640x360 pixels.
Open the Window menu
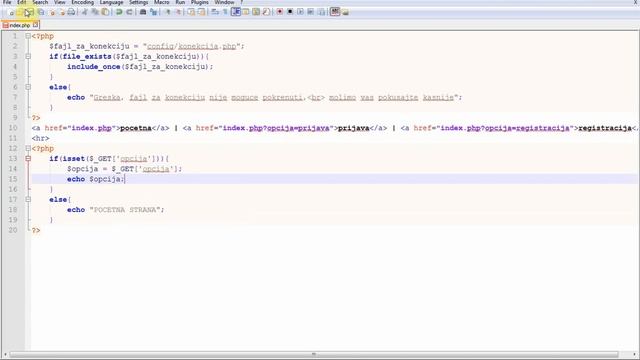coord(224,2)
